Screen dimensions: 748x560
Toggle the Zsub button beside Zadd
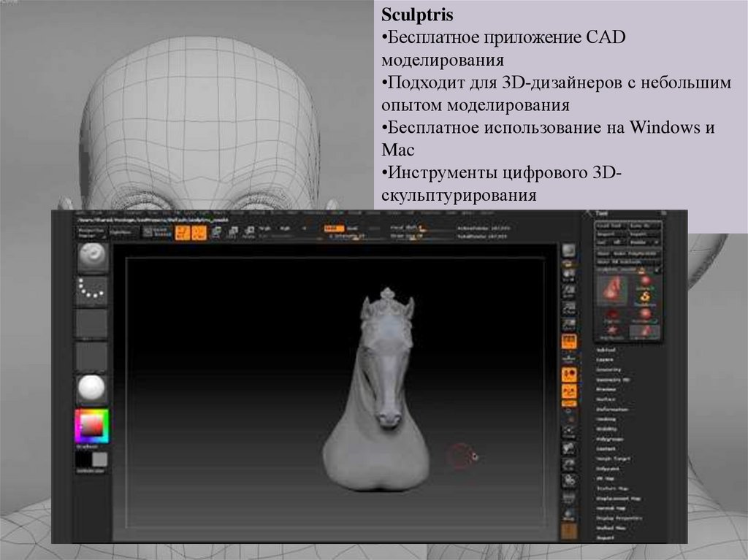coord(351,229)
